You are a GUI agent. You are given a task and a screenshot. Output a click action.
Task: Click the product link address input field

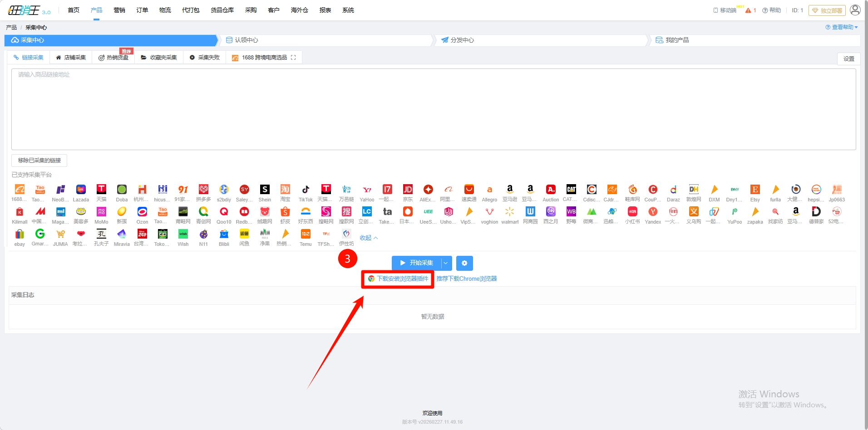[433, 109]
